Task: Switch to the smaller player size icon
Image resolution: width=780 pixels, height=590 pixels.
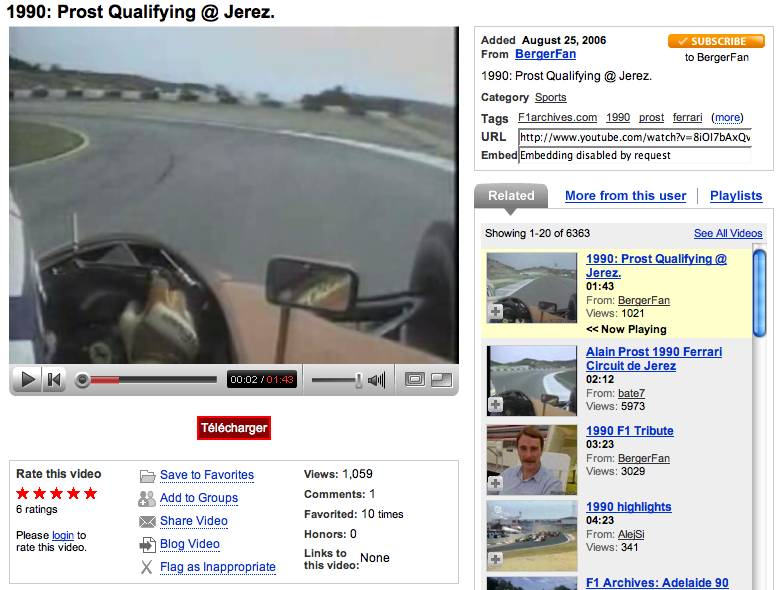Action: [x=415, y=380]
